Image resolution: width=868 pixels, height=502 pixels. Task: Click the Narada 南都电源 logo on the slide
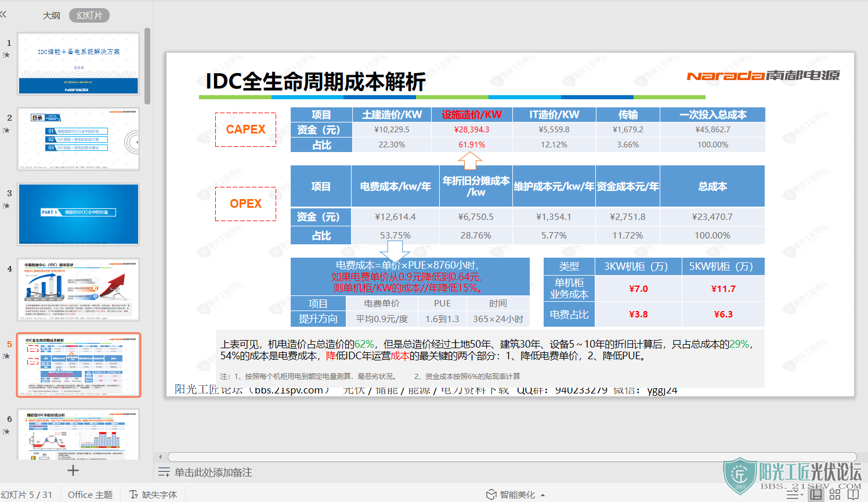pyautogui.click(x=763, y=75)
